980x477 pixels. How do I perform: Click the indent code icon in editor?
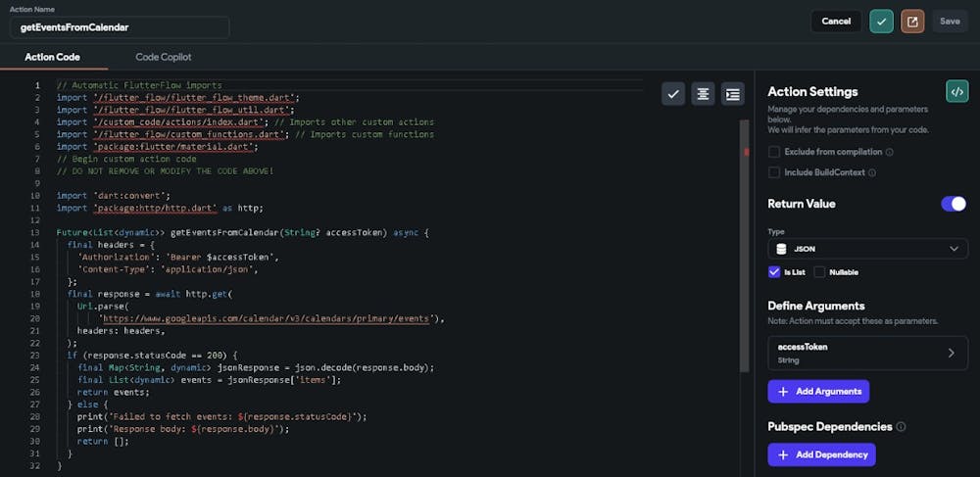coord(732,94)
